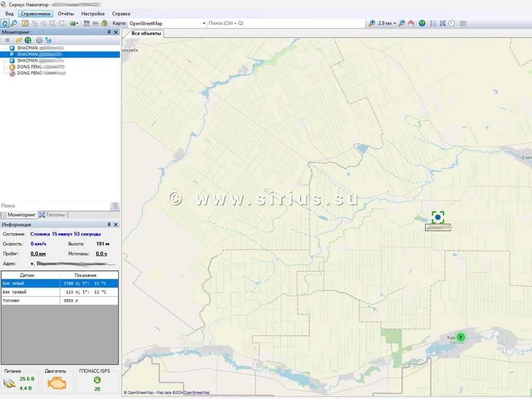Close the Информация panel
The image size is (532, 399).
pyautogui.click(x=116, y=224)
